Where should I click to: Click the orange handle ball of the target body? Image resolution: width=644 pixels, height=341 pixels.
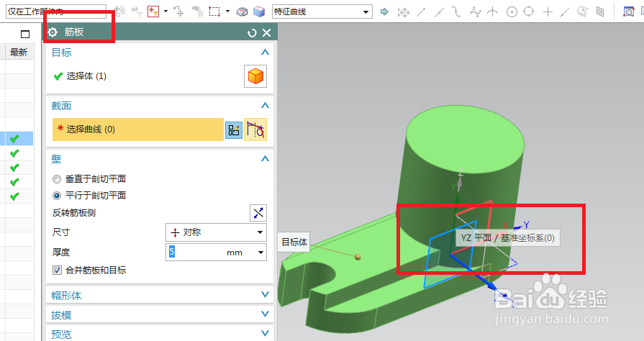358,257
